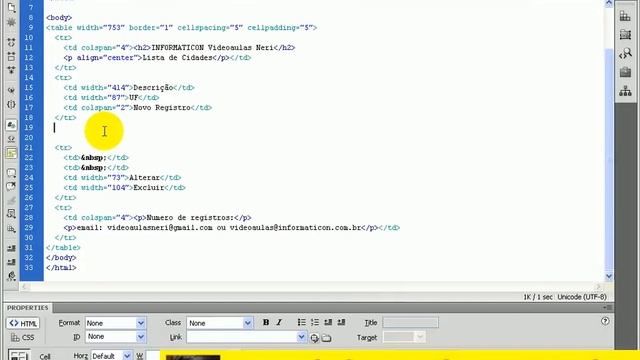Click the Outdent Code icon in coding toolbar
Screen dimensions: 640x360
[x=11, y=262]
